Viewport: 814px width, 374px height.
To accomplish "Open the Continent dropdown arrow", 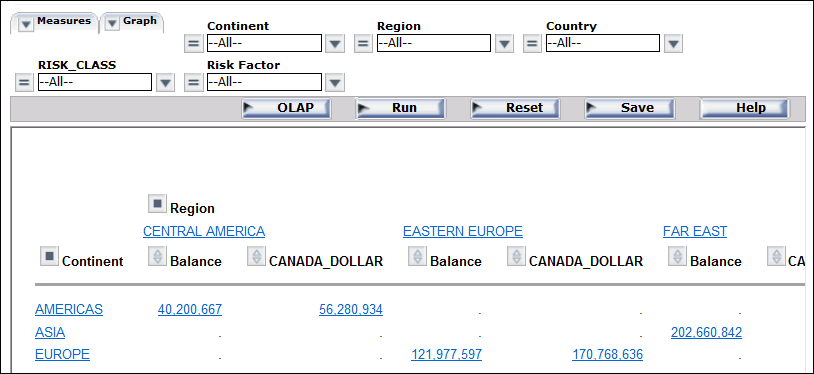I will click(x=335, y=44).
